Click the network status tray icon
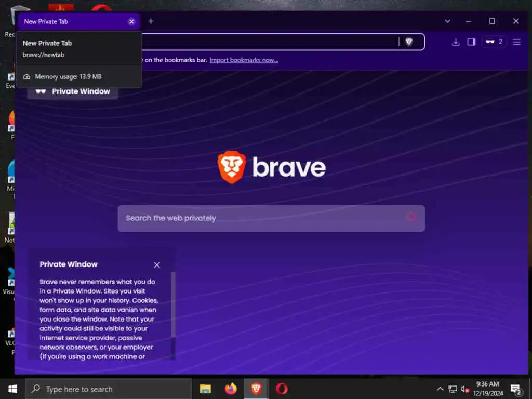This screenshot has width=532, height=399. (453, 389)
